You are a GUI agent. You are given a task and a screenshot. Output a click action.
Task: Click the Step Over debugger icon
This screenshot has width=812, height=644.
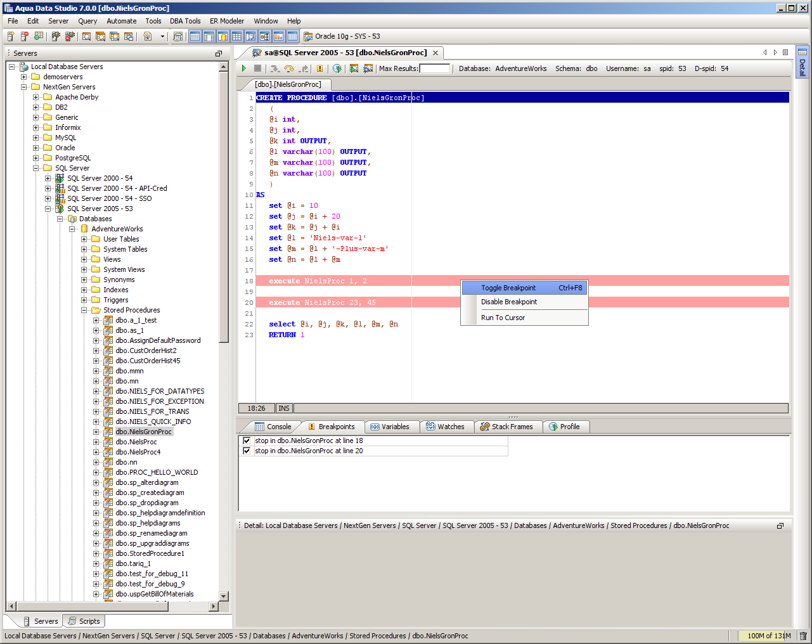tap(289, 68)
